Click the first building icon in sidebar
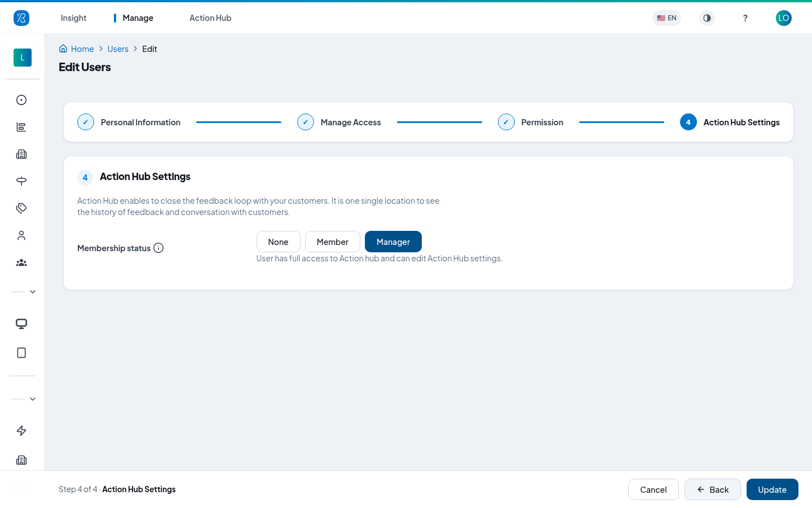This screenshot has width=812, height=508. [21, 154]
